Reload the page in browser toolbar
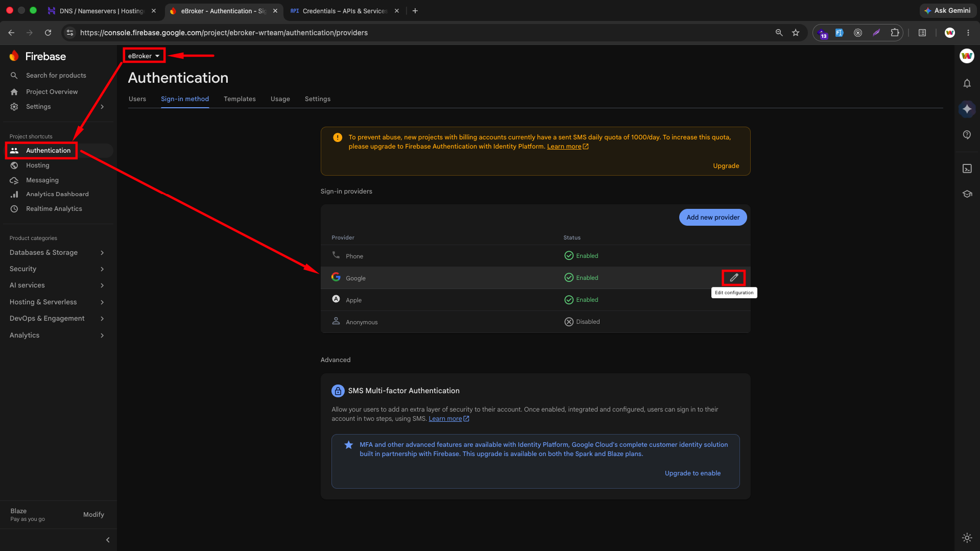Viewport: 980px width, 551px height. pyautogui.click(x=48, y=33)
